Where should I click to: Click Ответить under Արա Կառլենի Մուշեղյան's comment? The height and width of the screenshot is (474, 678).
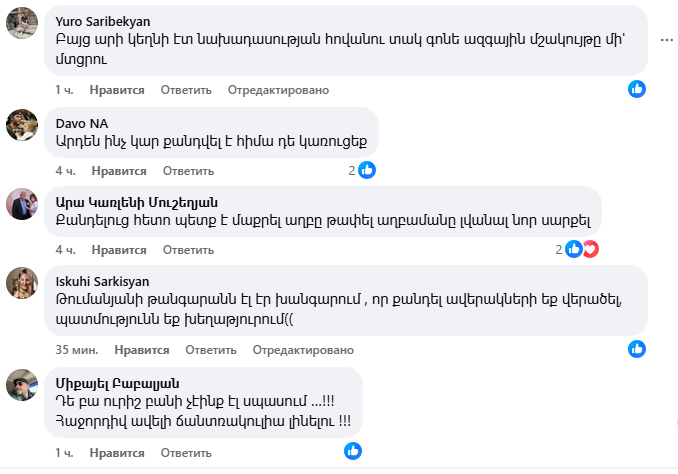(188, 250)
